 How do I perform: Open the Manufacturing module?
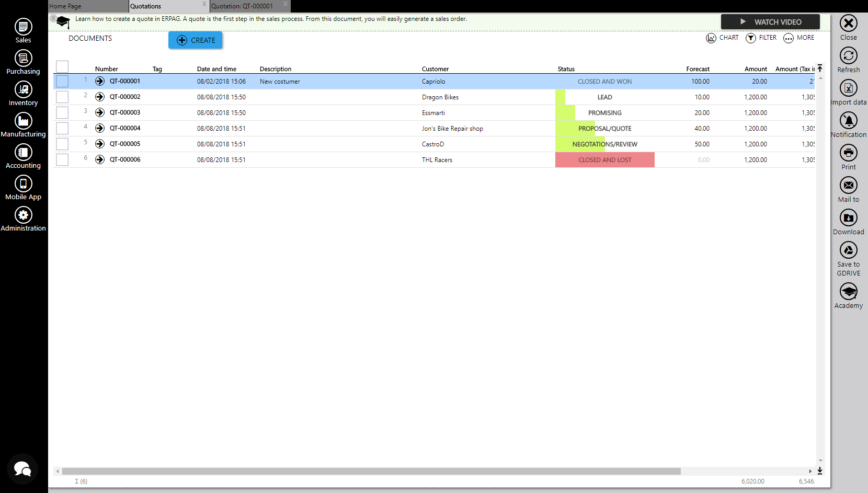coord(23,121)
